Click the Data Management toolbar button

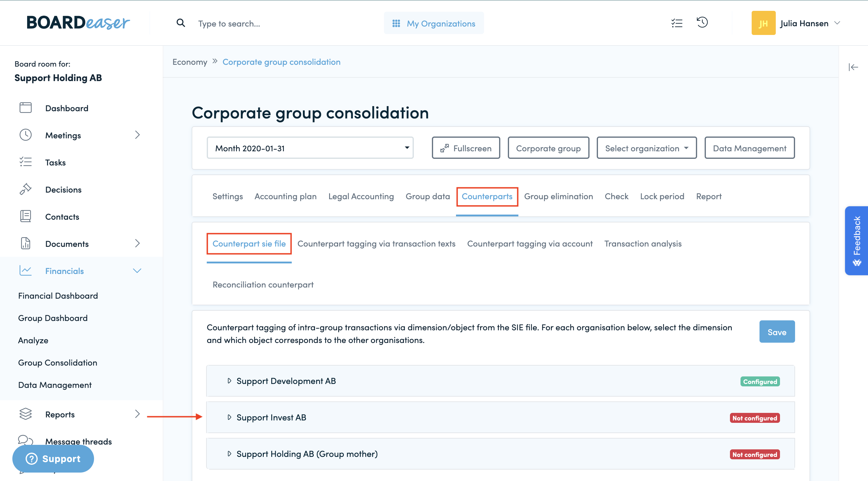click(x=749, y=148)
